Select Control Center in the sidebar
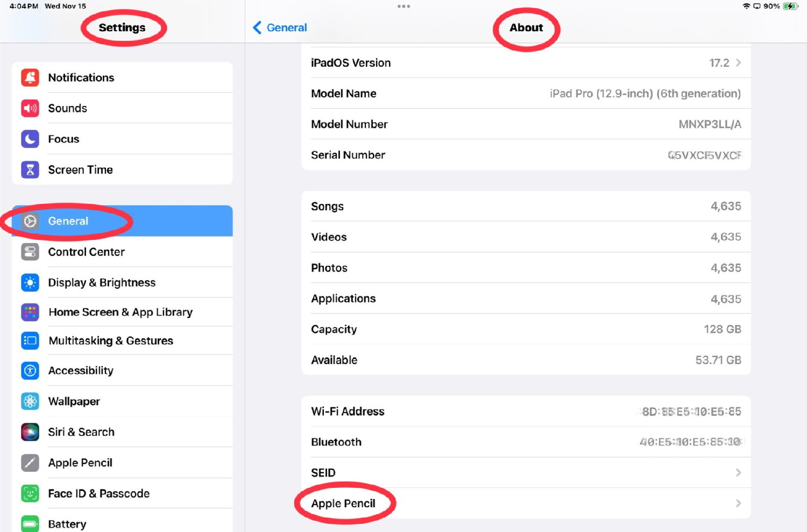807x532 pixels. 122,252
